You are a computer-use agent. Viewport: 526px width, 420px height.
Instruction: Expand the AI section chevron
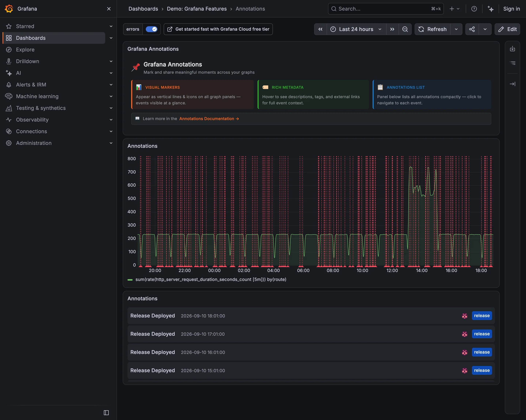pos(111,73)
